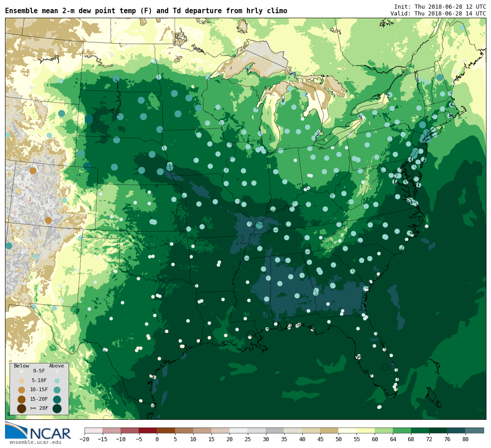This screenshot has height=448, width=491.
Task: Click the below 5-10F tan legend dot
Action: tap(22, 381)
